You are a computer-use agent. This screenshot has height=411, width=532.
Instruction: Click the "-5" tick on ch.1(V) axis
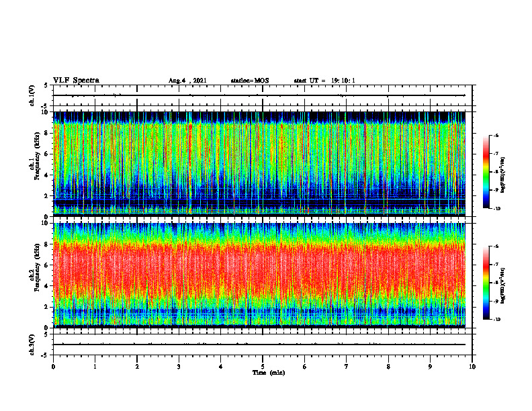coord(45,106)
